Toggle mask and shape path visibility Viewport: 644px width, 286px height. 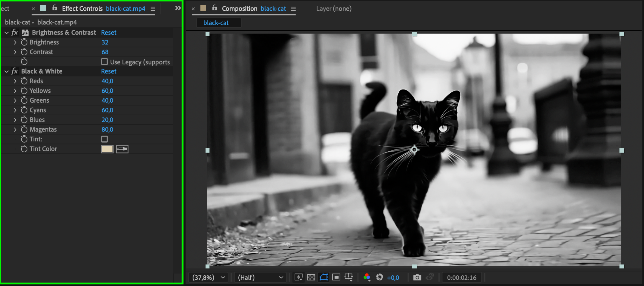(324, 277)
